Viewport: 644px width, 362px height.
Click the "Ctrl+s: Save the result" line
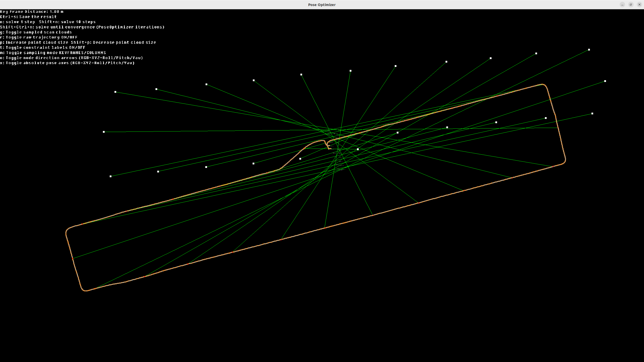pos(28,17)
